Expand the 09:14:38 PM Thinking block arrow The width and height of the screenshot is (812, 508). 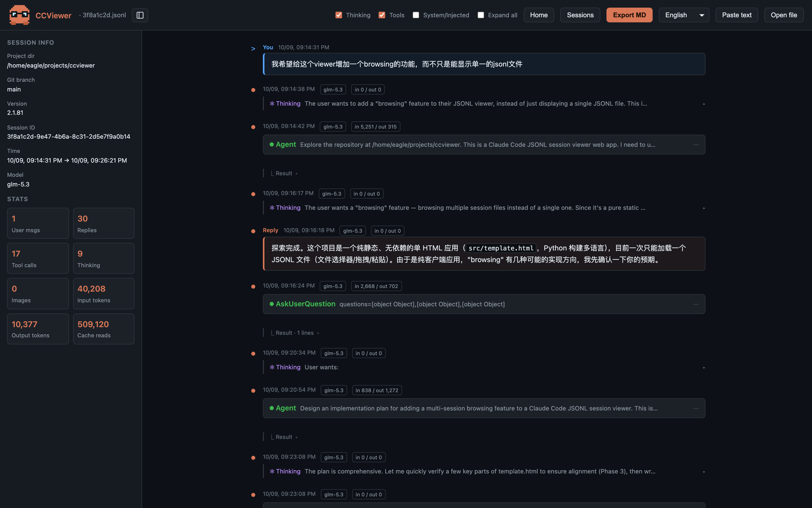(x=704, y=104)
